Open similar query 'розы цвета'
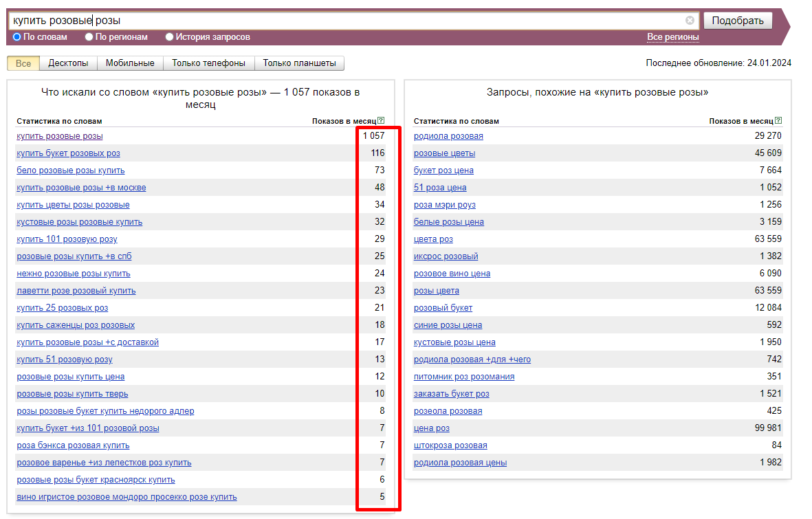Image resolution: width=812 pixels, height=519 pixels. click(437, 291)
